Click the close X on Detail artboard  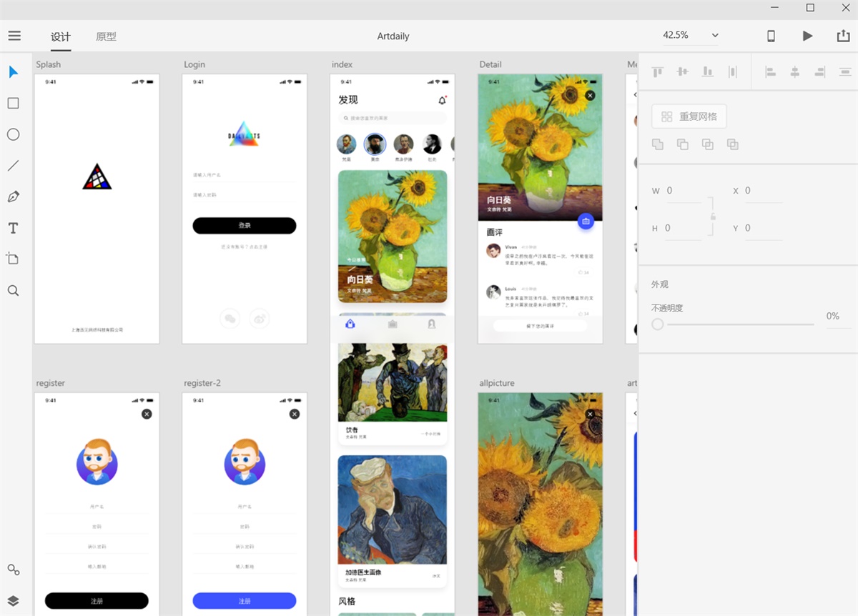coord(590,95)
